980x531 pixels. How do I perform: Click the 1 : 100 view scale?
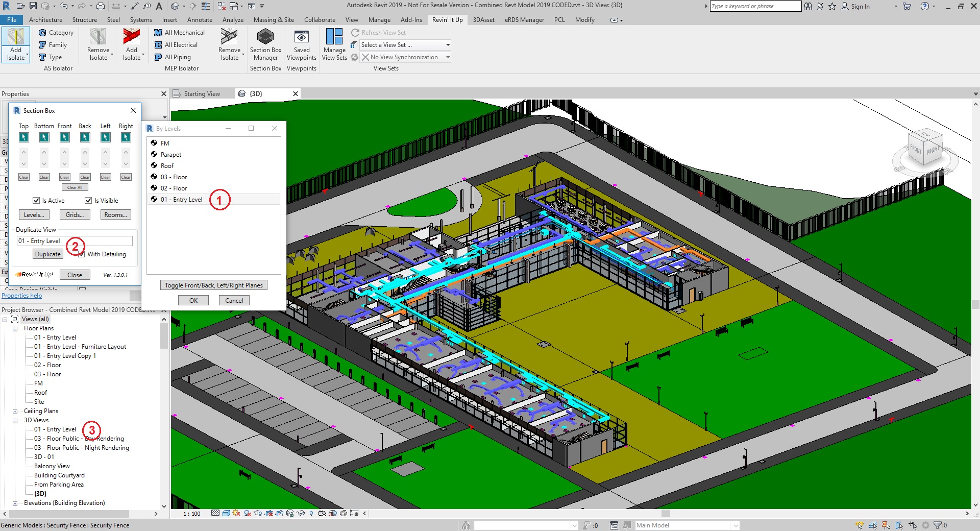[192, 514]
